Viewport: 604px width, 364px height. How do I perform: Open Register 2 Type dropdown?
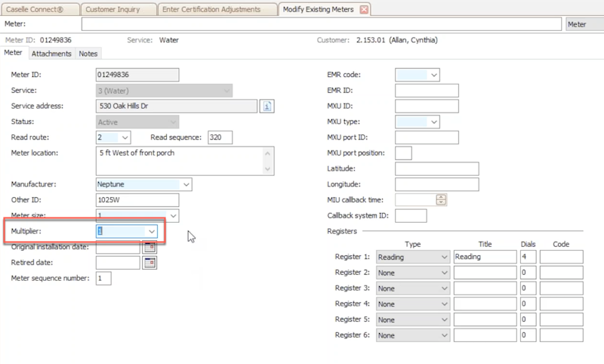(x=442, y=273)
